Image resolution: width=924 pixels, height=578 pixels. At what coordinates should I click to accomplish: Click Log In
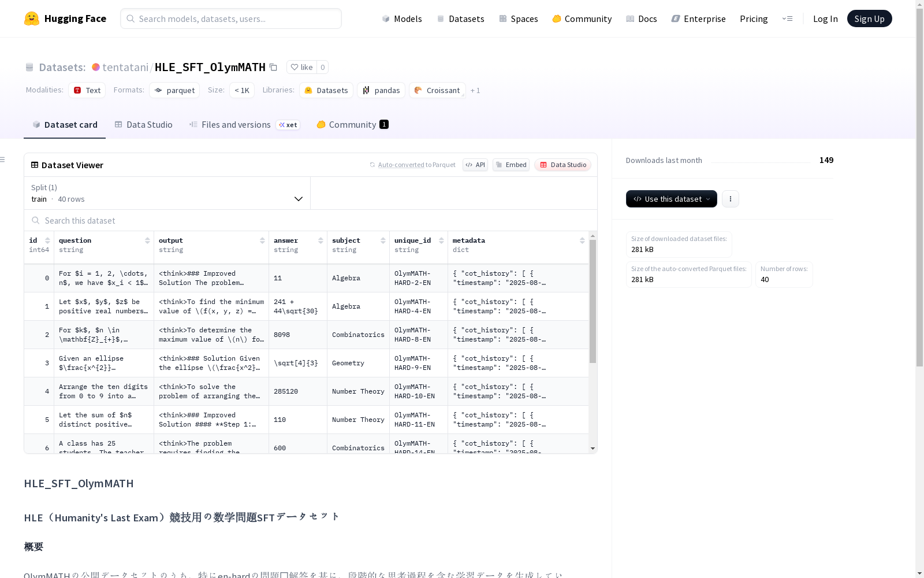tap(825, 18)
